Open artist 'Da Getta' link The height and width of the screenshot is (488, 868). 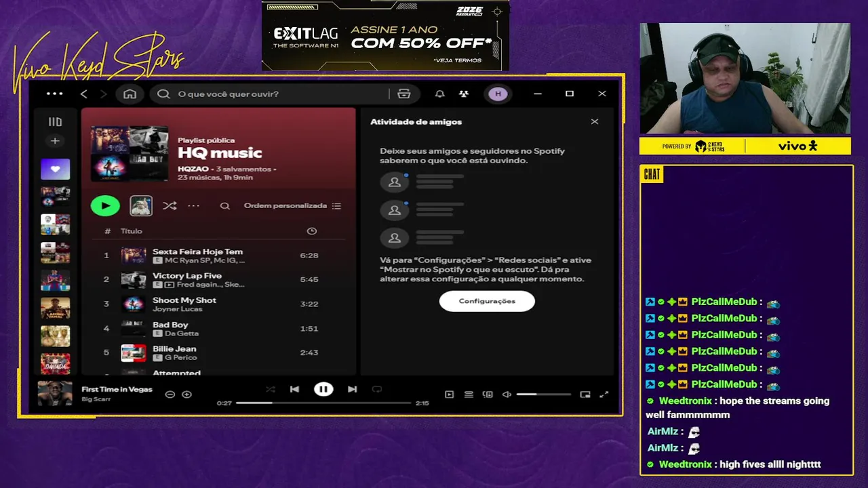(182, 333)
